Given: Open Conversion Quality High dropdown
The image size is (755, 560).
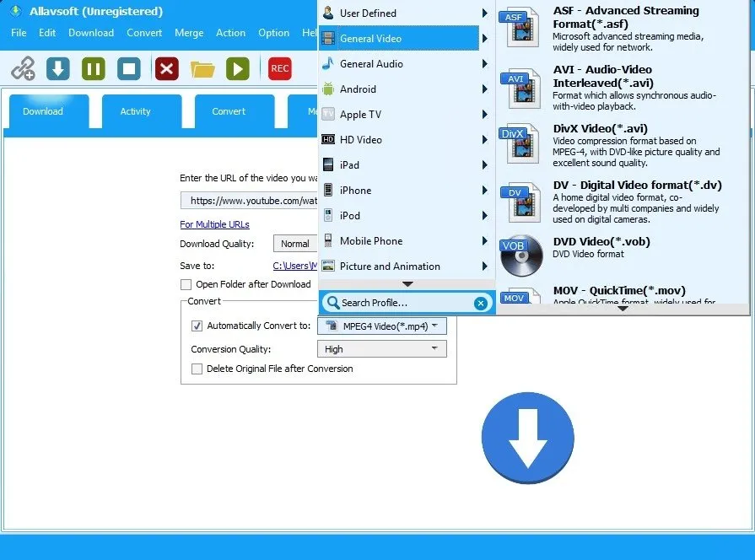Looking at the screenshot, I should coord(382,349).
